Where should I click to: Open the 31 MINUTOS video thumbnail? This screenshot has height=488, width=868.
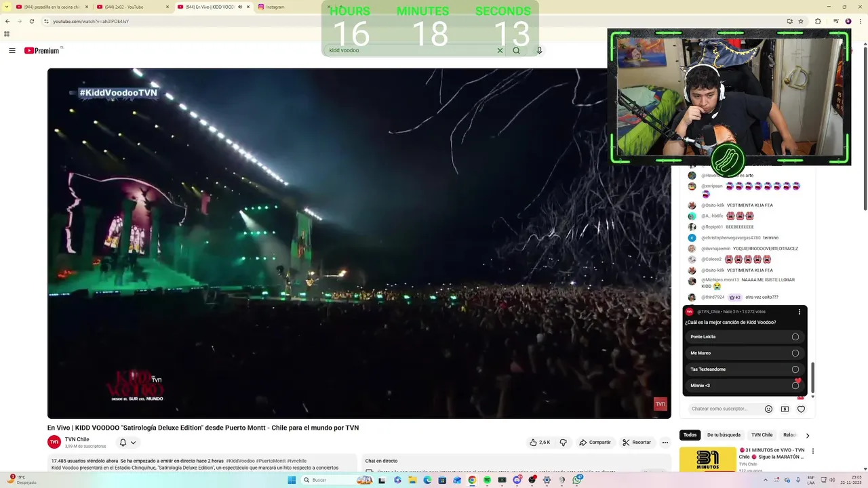pos(708,459)
